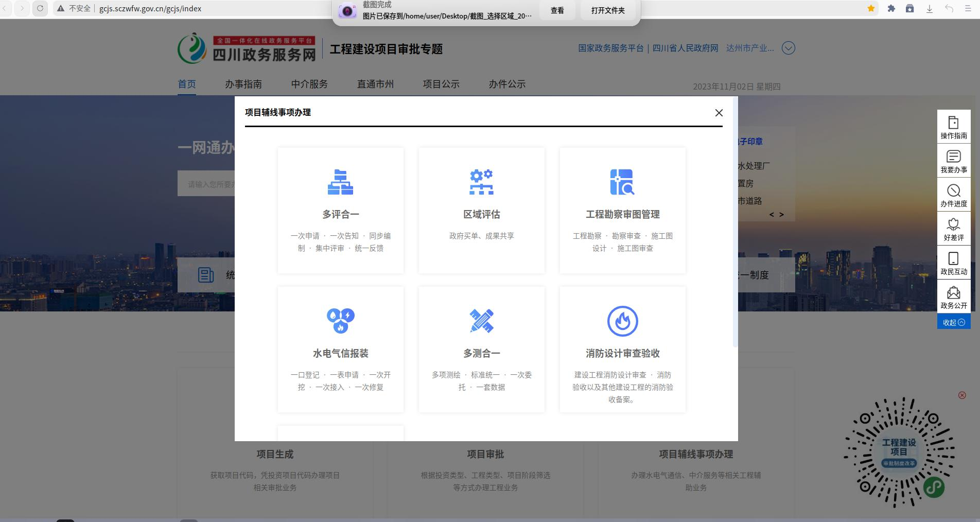Screen dimensions: 980x522
Task: Collapse the sidebar with 收起 button
Action: [953, 322]
